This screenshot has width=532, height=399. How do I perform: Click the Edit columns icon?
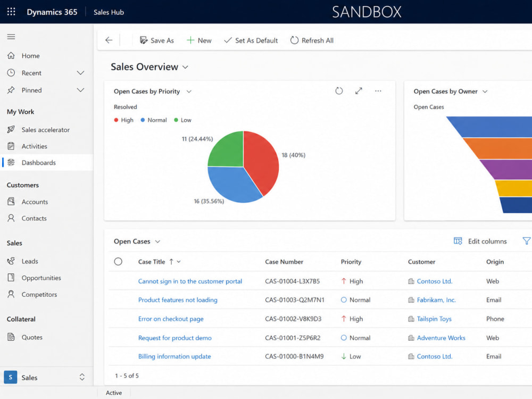[x=458, y=241]
